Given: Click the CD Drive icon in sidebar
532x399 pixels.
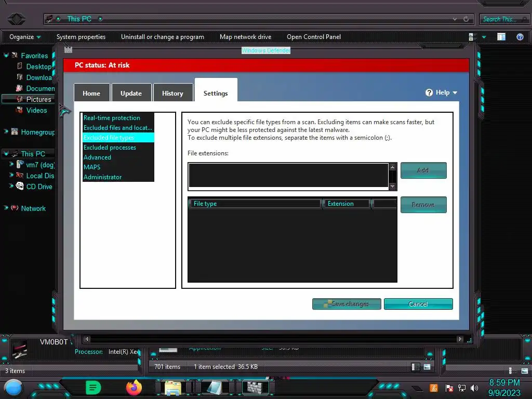Looking at the screenshot, I should (x=20, y=186).
